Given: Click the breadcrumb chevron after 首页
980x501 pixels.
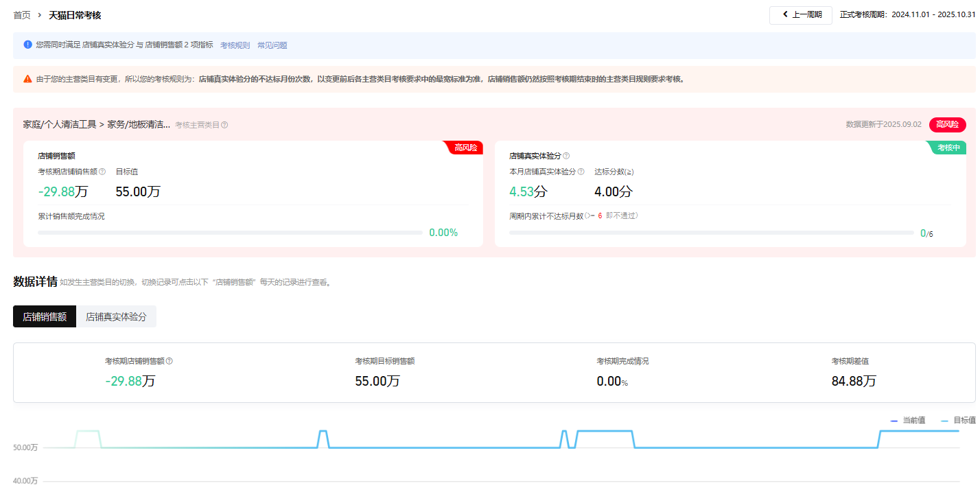Looking at the screenshot, I should pos(40,15).
